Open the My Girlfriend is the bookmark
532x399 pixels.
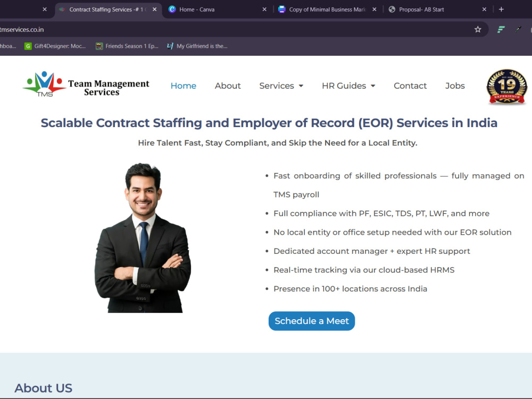click(x=197, y=46)
